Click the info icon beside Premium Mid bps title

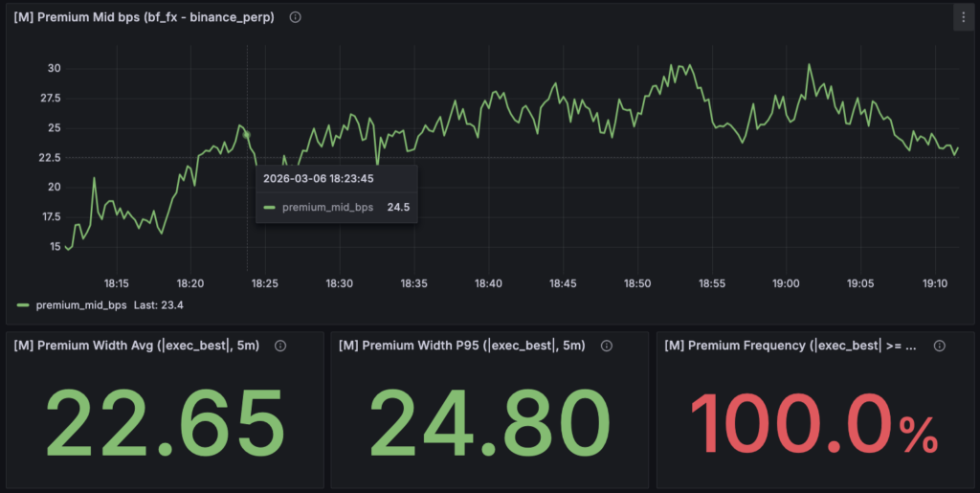point(295,17)
